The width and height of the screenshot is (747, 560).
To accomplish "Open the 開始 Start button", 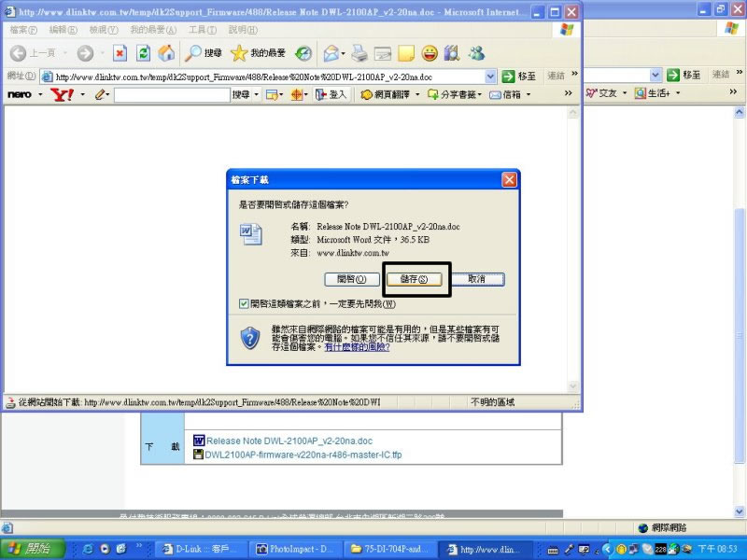I will pyautogui.click(x=32, y=549).
